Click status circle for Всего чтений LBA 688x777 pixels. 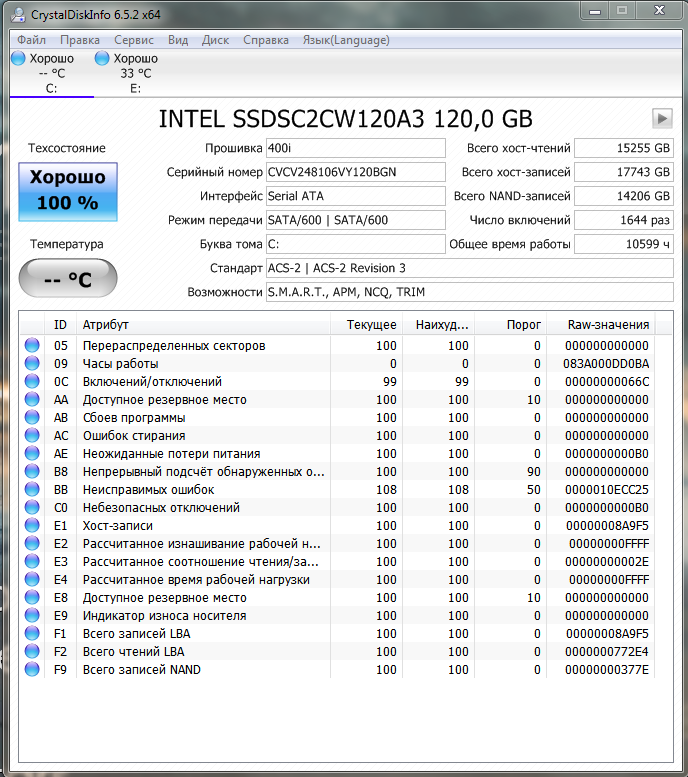click(x=32, y=651)
